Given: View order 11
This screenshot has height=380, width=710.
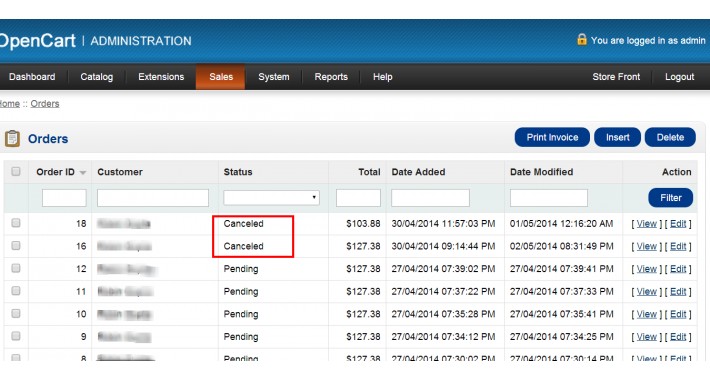Looking at the screenshot, I should pyautogui.click(x=647, y=291).
